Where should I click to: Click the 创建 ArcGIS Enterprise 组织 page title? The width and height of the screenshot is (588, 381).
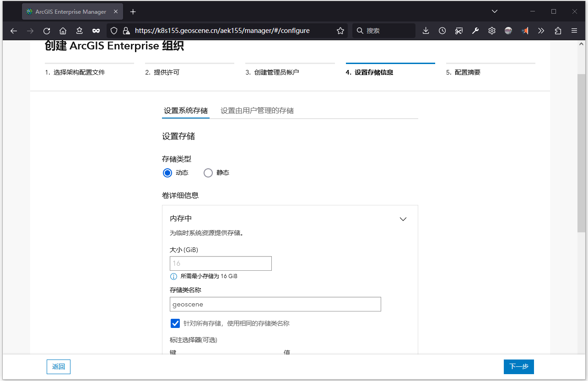click(114, 46)
